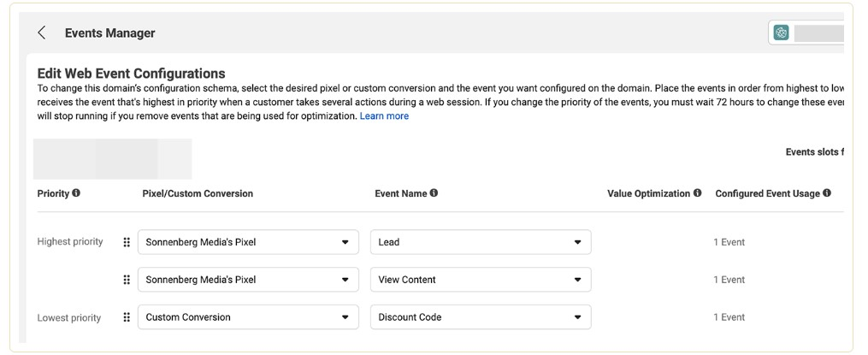The height and width of the screenshot is (355, 868).
Task: Click the Highest priority label
Action: pyautogui.click(x=70, y=242)
